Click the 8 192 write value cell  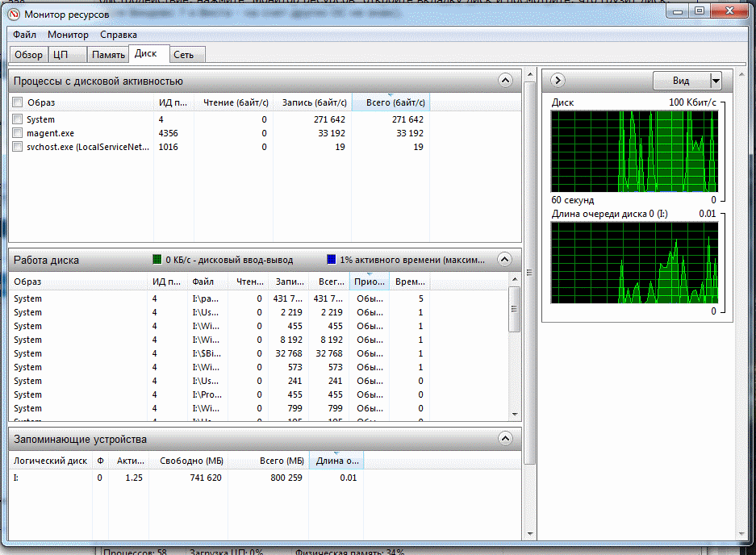point(292,340)
